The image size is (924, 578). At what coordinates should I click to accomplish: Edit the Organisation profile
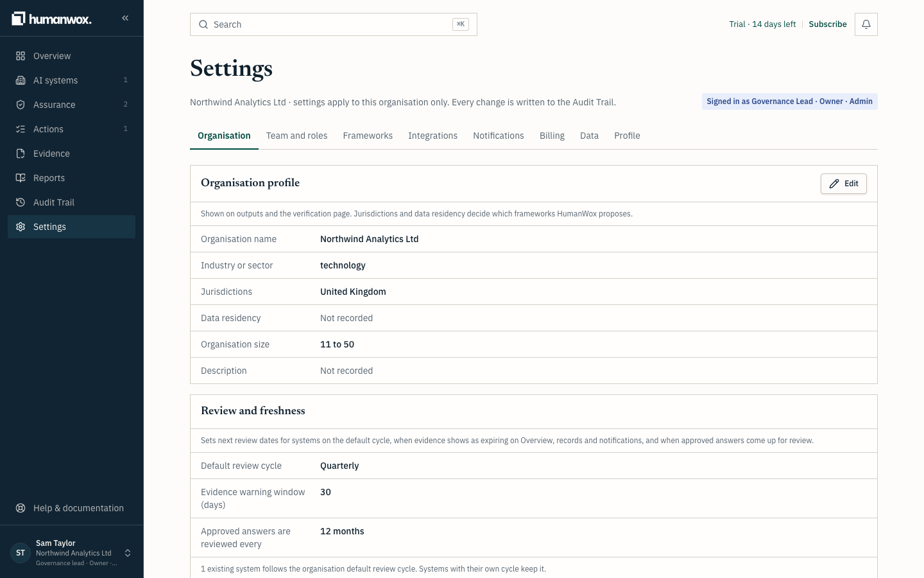(844, 184)
